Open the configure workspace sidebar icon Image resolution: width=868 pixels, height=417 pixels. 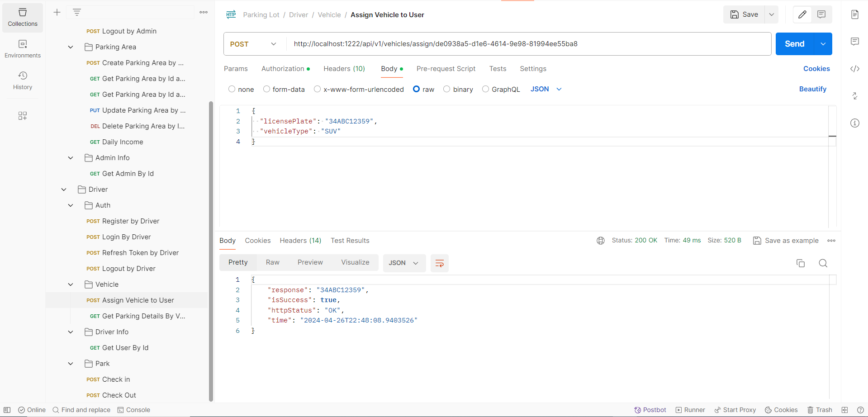[x=23, y=116]
